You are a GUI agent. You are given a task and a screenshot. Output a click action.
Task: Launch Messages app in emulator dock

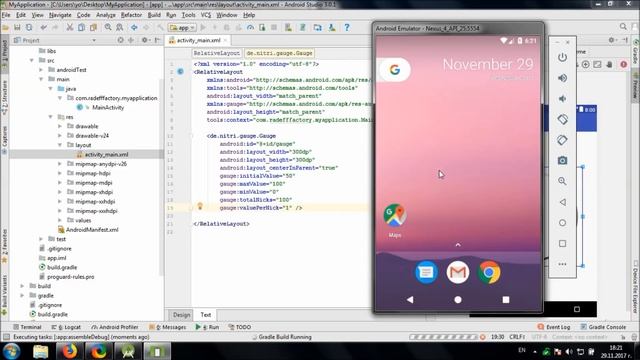pyautogui.click(x=426, y=272)
